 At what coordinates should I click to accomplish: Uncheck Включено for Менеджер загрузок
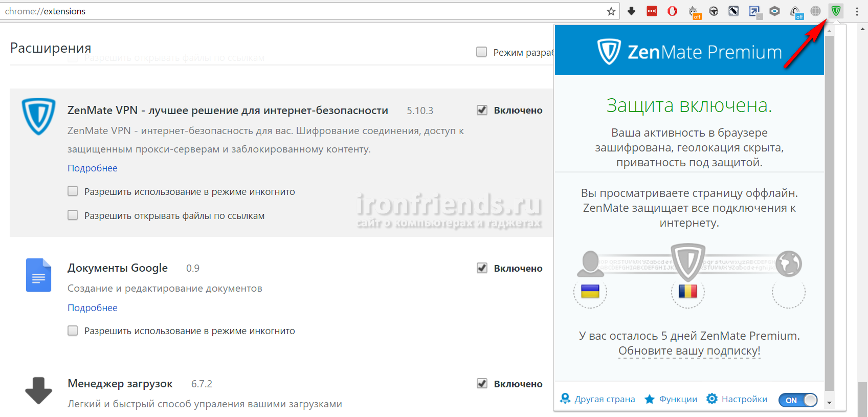point(482,383)
